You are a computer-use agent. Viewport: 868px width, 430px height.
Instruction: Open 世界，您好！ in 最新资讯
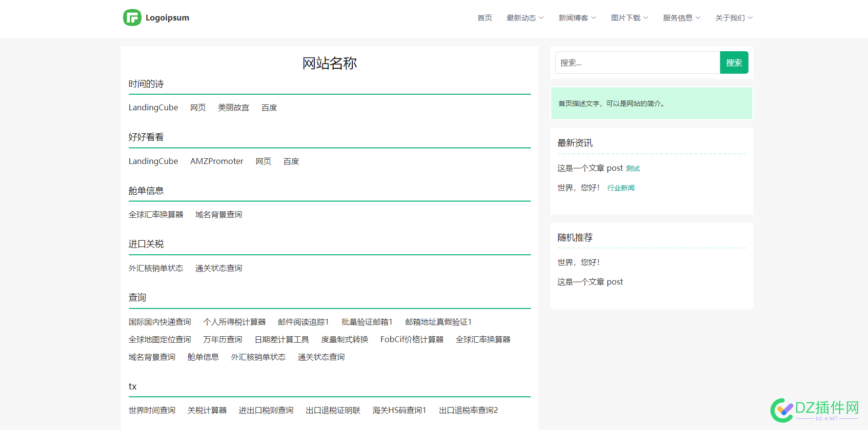point(579,187)
